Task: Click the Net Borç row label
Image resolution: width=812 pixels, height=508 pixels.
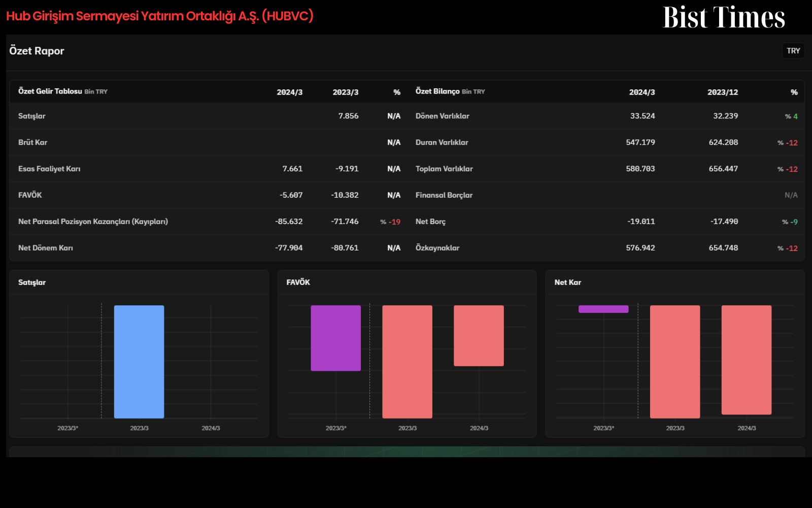Action: tap(430, 221)
